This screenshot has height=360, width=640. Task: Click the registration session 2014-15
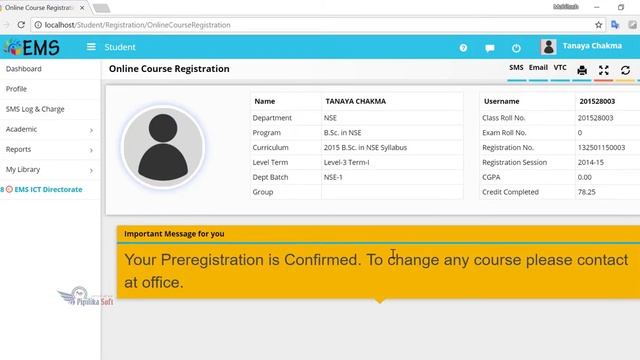pos(591,162)
